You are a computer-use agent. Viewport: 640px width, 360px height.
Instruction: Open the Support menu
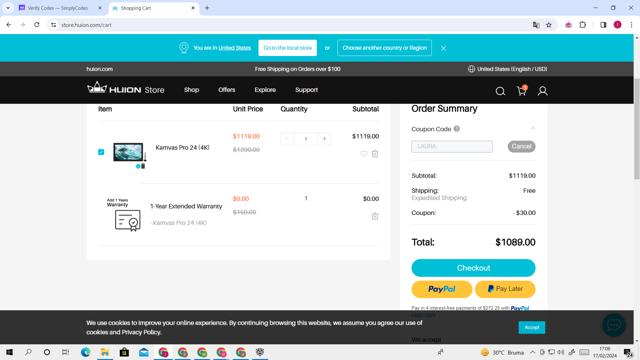[307, 90]
